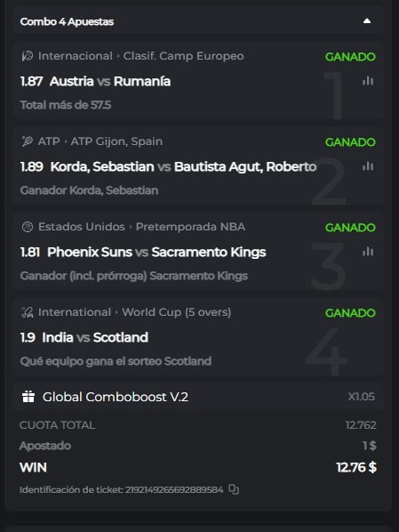Screen dimensions: 399x532
Task: Select the ATP Gijon, Spain tournament breadcrumb
Action: point(116,141)
